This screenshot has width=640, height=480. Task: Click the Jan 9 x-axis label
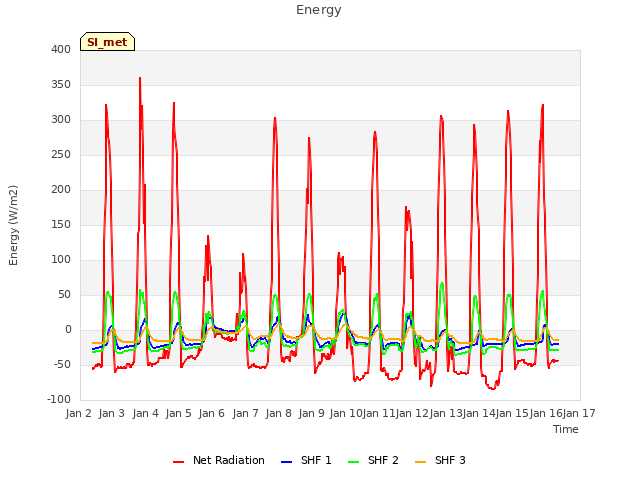312,413
